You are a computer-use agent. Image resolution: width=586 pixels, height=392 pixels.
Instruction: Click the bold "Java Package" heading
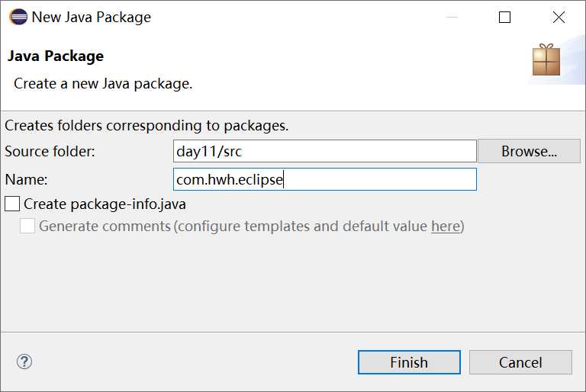[56, 56]
